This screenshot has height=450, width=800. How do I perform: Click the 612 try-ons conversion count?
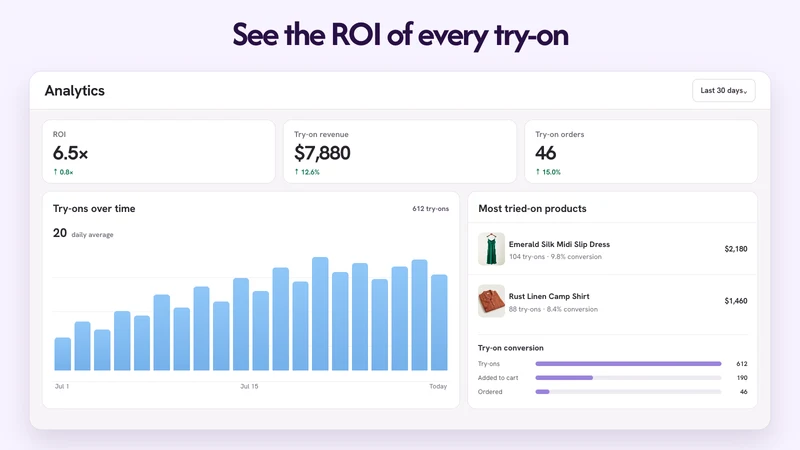742,364
